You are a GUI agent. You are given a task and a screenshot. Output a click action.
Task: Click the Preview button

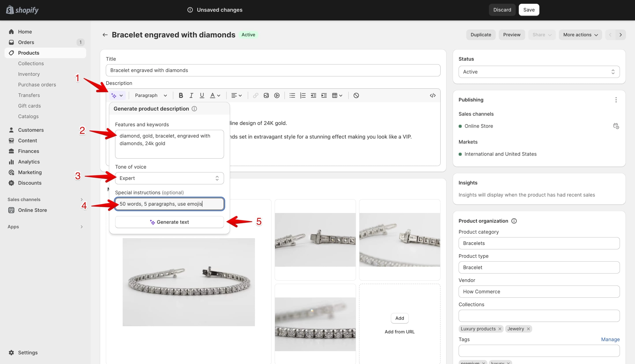512,35
